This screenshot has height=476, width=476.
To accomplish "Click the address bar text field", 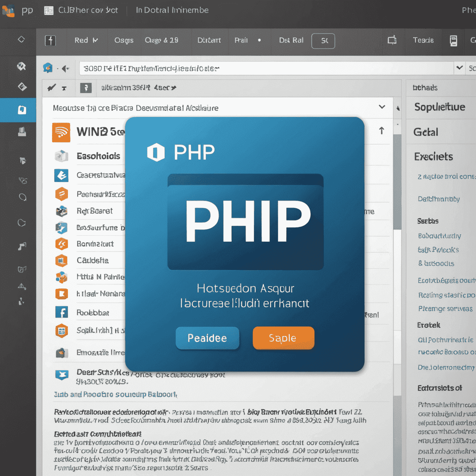I will pos(267,68).
